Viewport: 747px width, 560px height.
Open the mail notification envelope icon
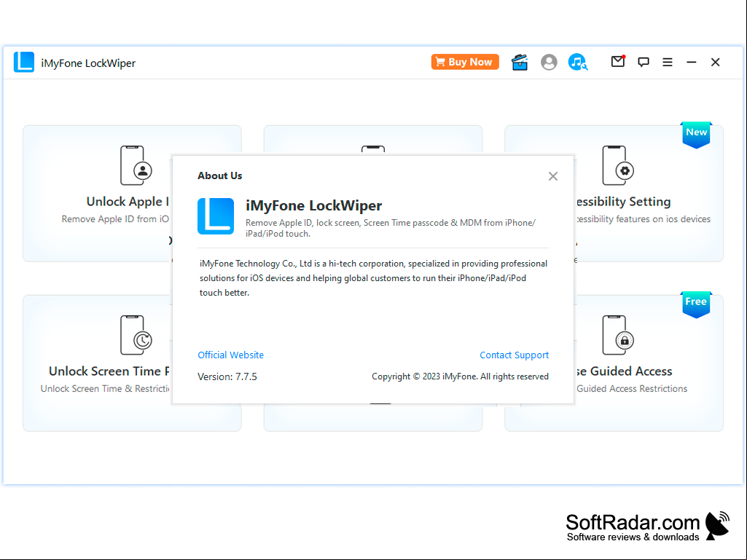point(618,61)
